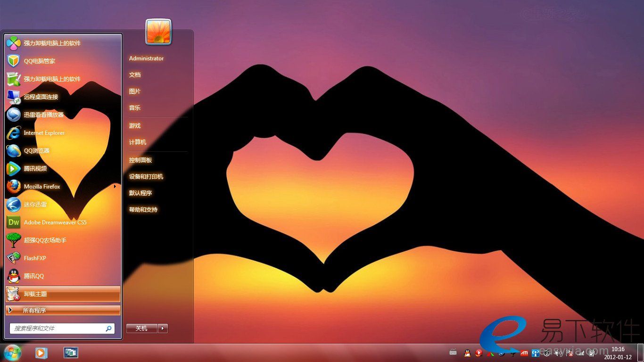
Task: Click the network signal bars tray icon
Action: pyautogui.click(x=581, y=353)
